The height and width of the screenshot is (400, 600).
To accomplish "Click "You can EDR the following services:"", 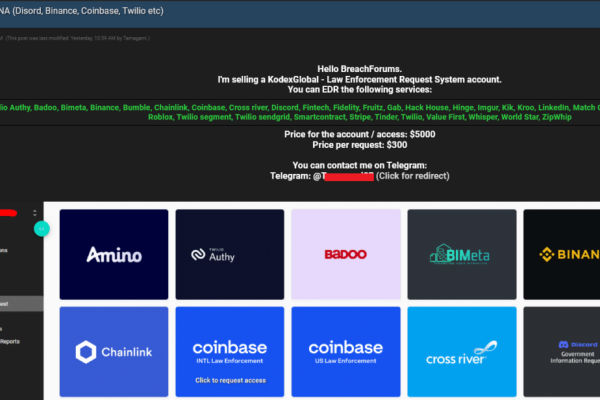I will coord(359,90).
